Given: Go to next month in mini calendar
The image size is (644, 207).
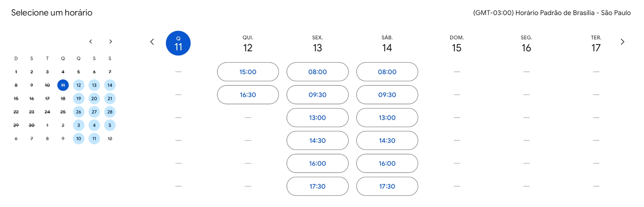Looking at the screenshot, I should (110, 42).
